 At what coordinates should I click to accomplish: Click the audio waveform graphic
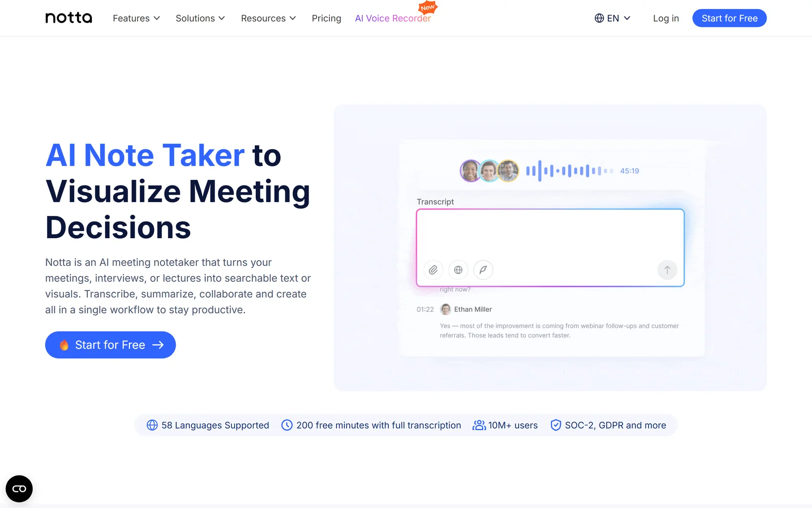pyautogui.click(x=569, y=171)
